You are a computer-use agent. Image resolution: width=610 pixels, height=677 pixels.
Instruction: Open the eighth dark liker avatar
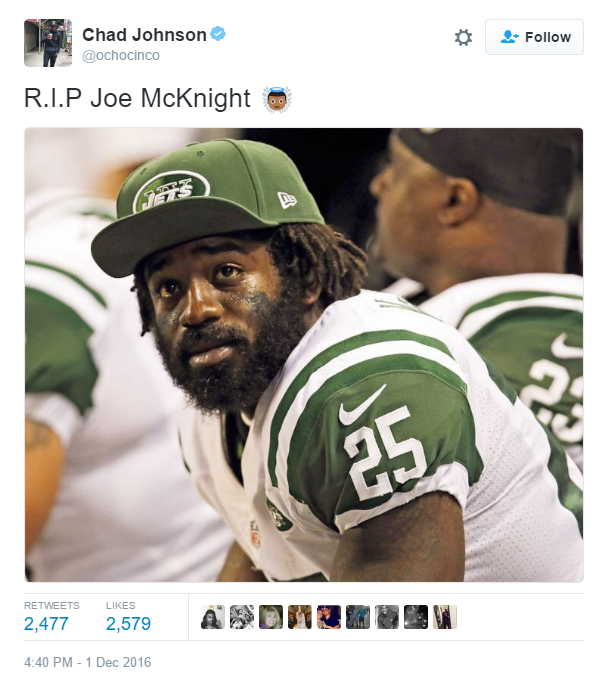(416, 617)
